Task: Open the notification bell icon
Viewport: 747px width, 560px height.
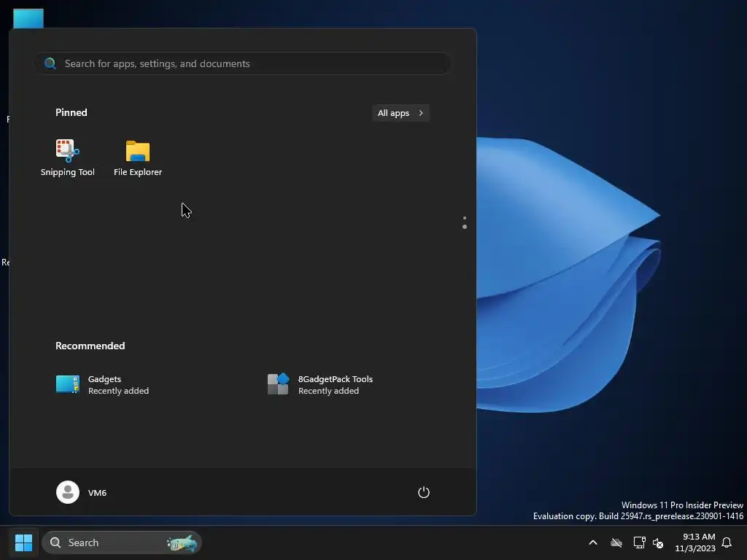Action: pos(727,542)
